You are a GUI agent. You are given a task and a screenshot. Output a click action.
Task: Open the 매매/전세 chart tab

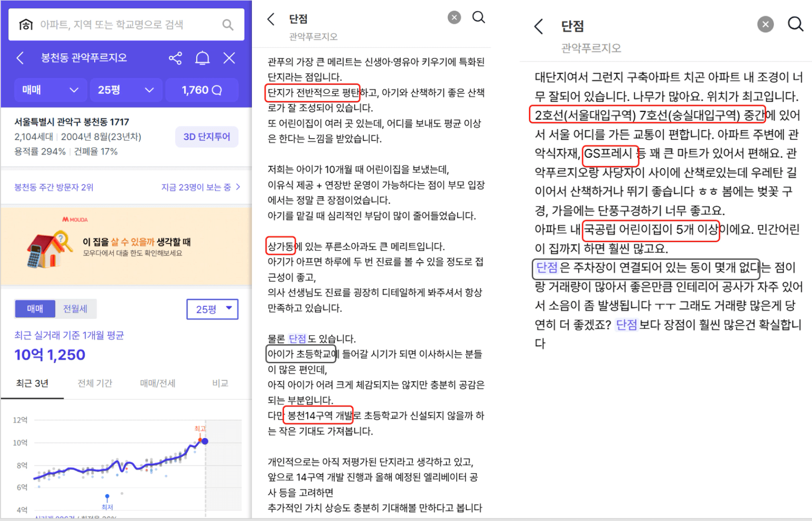click(157, 383)
